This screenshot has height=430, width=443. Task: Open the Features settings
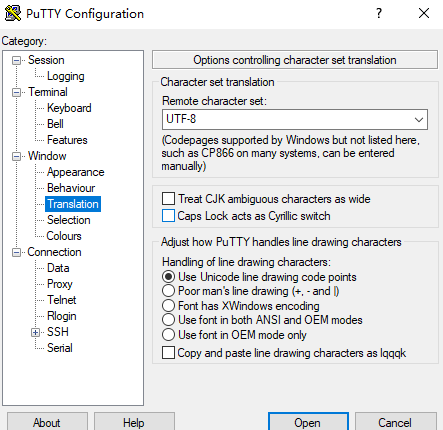(67, 140)
